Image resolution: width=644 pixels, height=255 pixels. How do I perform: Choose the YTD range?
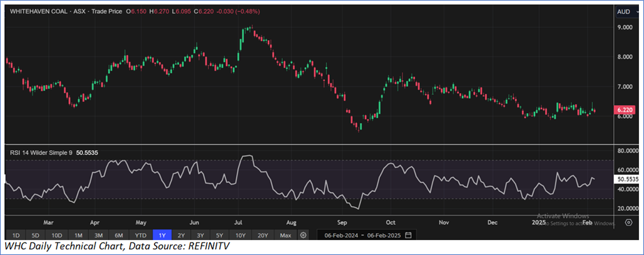click(x=141, y=236)
